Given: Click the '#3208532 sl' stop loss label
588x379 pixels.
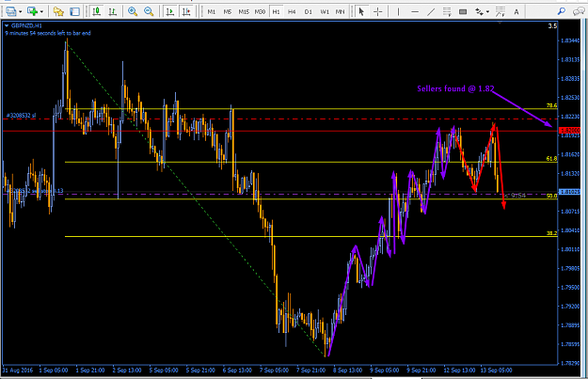Looking at the screenshot, I should (21, 116).
